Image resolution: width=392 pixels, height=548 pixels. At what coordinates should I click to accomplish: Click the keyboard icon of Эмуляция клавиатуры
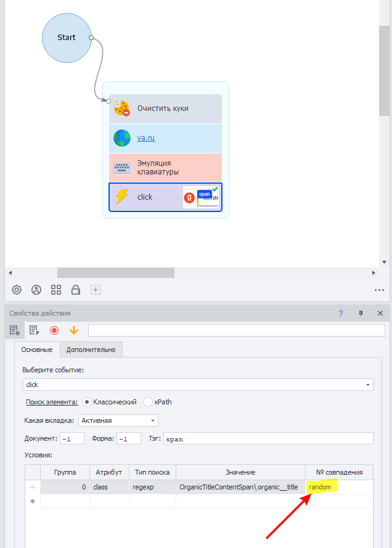pyautogui.click(x=121, y=168)
